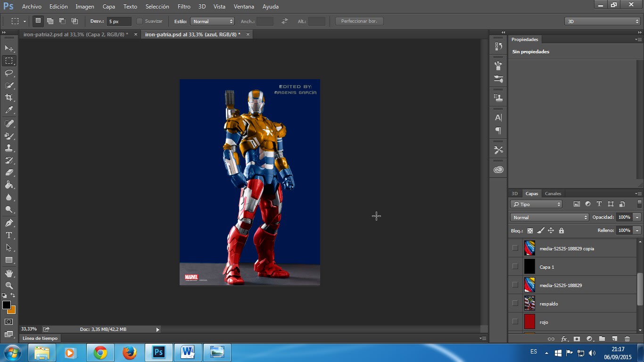
Task: Toggle lock transparent pixels
Action: pyautogui.click(x=530, y=230)
